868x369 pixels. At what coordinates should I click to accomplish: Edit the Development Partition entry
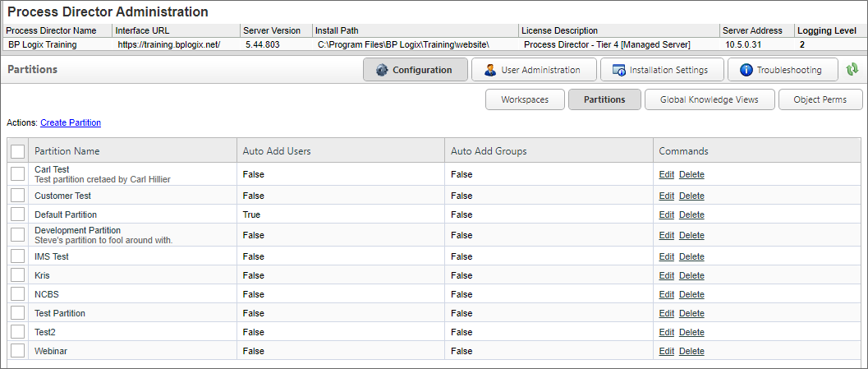click(x=666, y=235)
